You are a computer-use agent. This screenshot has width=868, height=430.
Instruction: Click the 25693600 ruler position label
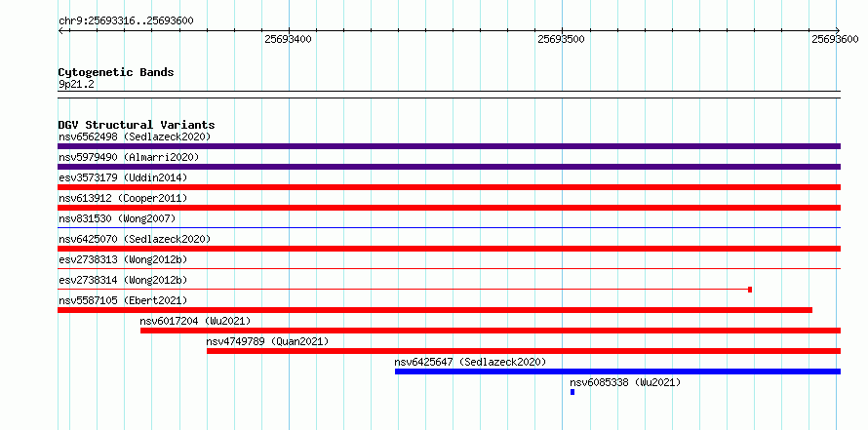point(835,39)
